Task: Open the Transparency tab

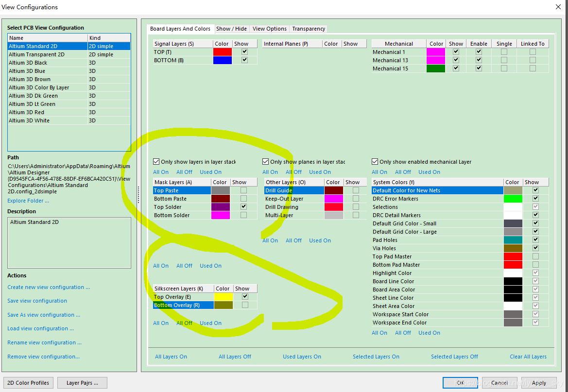Action: pyautogui.click(x=309, y=29)
